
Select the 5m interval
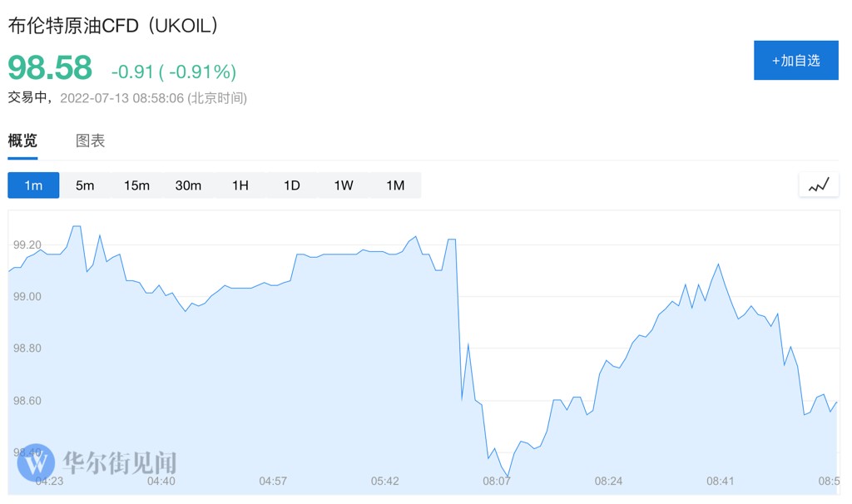point(85,185)
